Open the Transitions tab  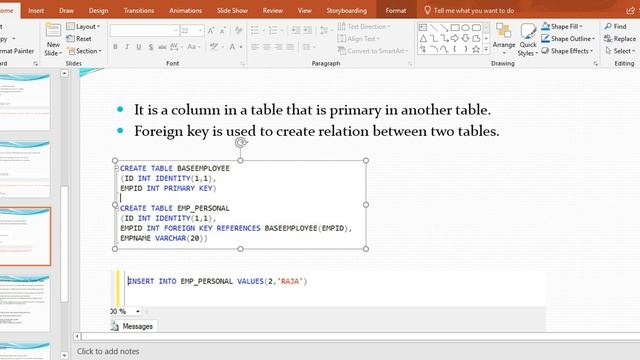coord(139,11)
